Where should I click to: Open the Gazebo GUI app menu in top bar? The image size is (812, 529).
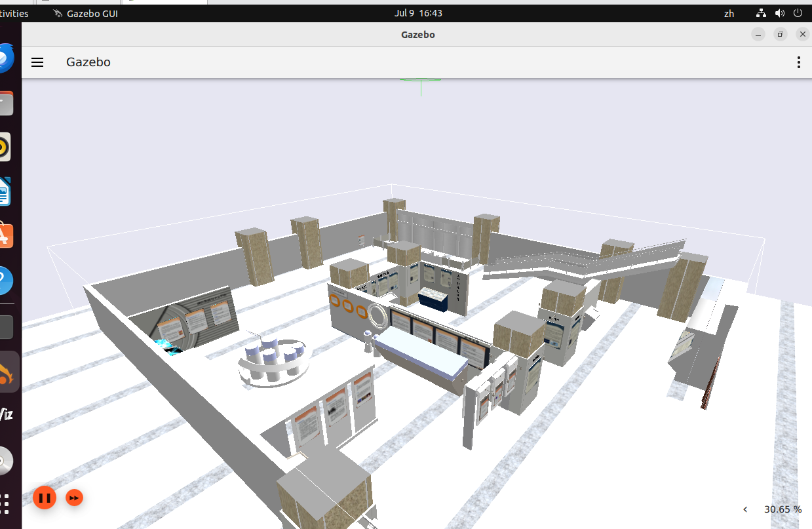[87, 13]
